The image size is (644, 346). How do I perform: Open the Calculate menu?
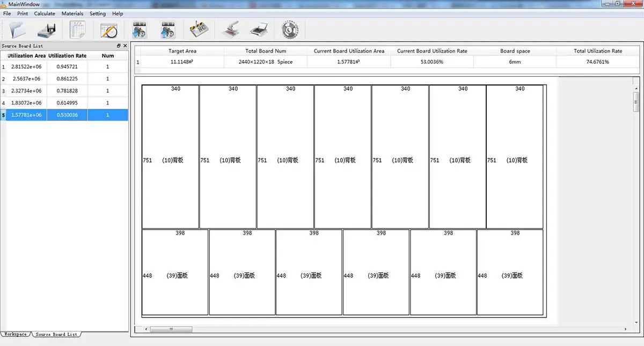point(45,13)
